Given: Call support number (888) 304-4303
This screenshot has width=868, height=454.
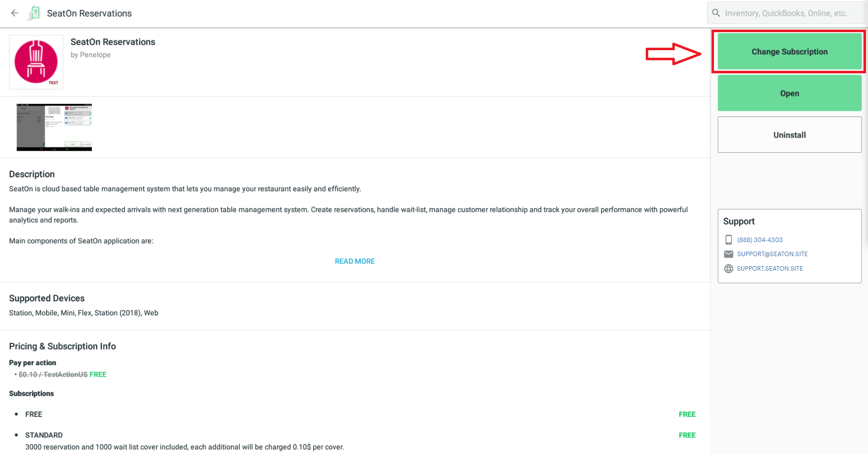Looking at the screenshot, I should [760, 240].
